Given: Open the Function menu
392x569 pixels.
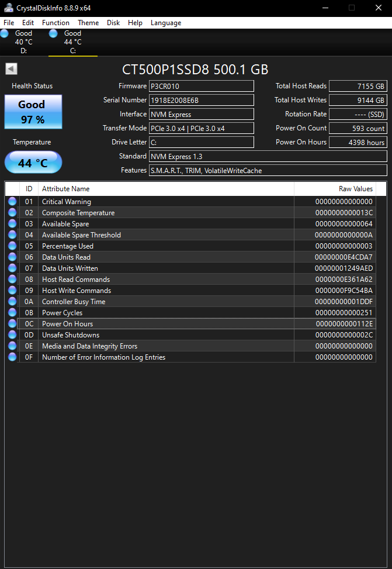Looking at the screenshot, I should pos(55,22).
